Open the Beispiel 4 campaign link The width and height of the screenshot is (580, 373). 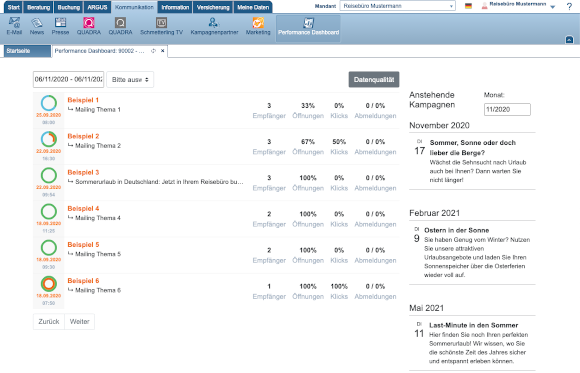tap(83, 208)
